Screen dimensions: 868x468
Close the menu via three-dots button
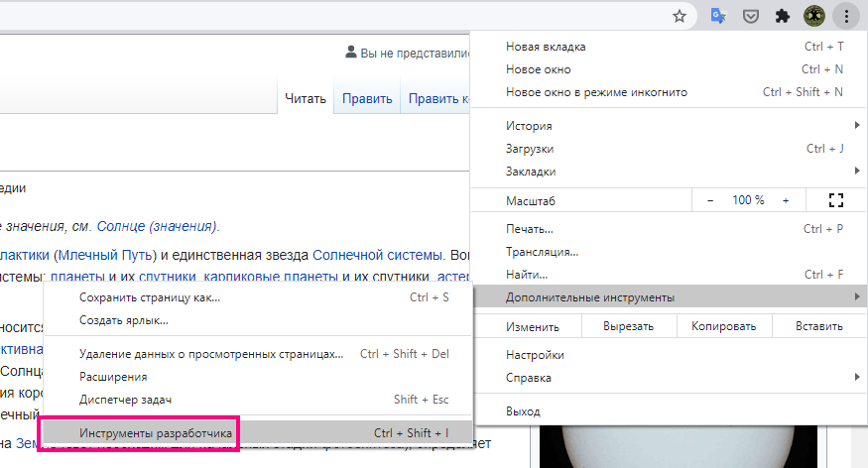846,16
